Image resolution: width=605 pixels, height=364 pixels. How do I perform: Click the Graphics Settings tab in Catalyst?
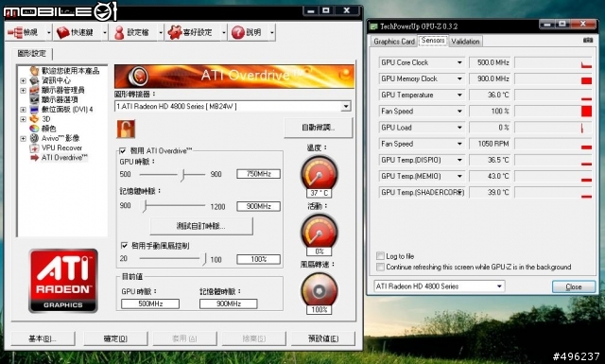tap(31, 53)
